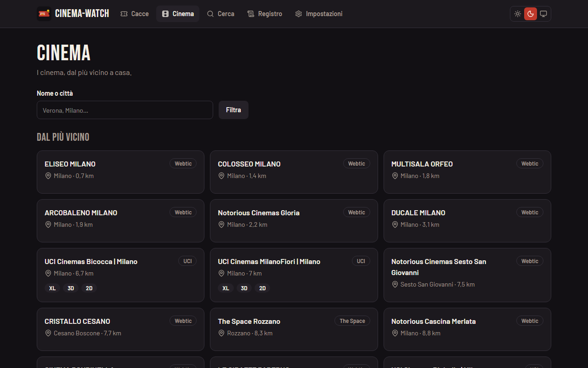Image resolution: width=588 pixels, height=368 pixels.
Task: Open the Registro tab
Action: pyautogui.click(x=265, y=14)
